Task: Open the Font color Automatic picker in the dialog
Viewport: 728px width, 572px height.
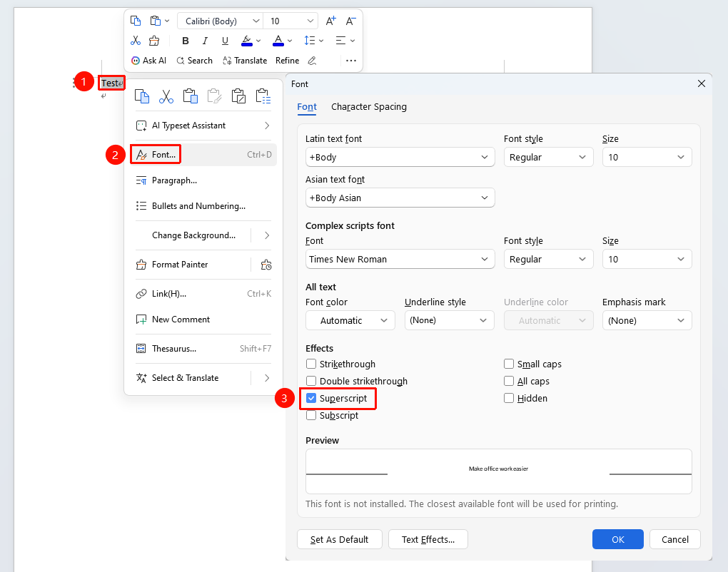Action: (x=350, y=320)
